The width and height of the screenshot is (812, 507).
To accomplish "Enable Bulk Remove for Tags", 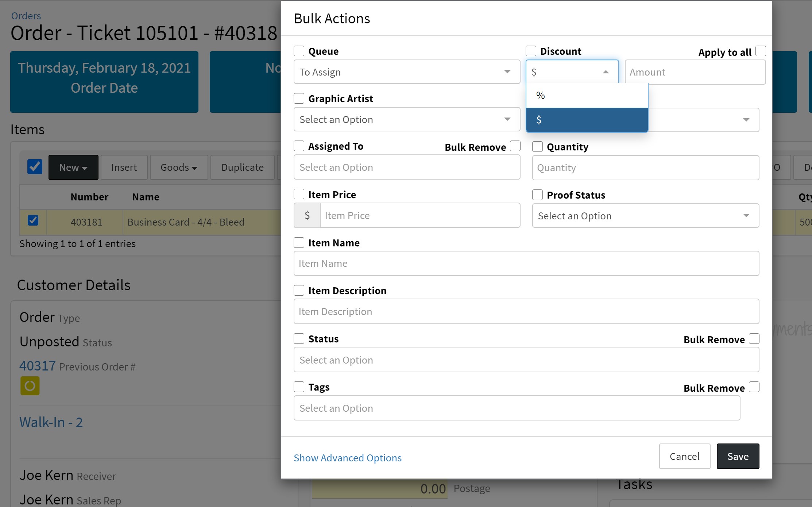I will pos(754,387).
